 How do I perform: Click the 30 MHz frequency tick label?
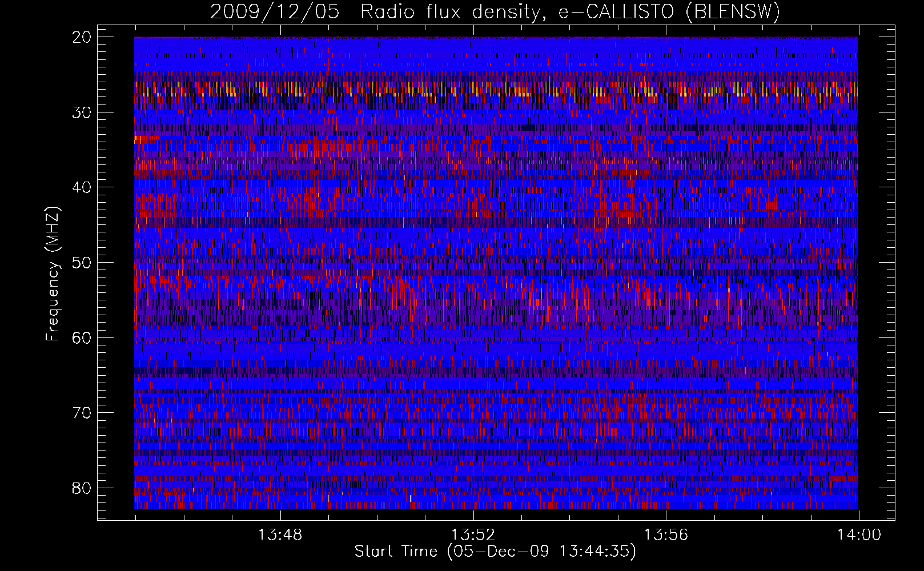82,112
